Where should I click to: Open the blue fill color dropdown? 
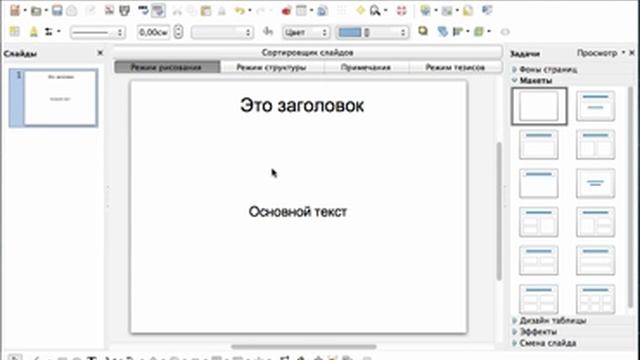pos(372,32)
